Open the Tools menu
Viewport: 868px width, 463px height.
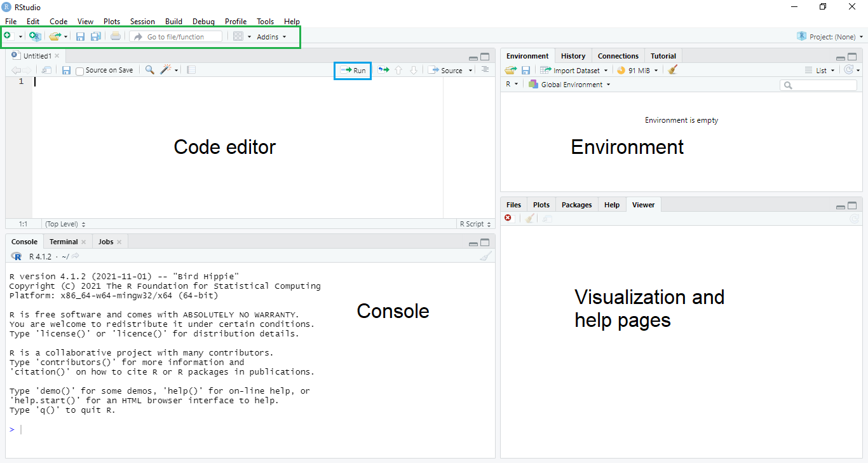(x=266, y=22)
